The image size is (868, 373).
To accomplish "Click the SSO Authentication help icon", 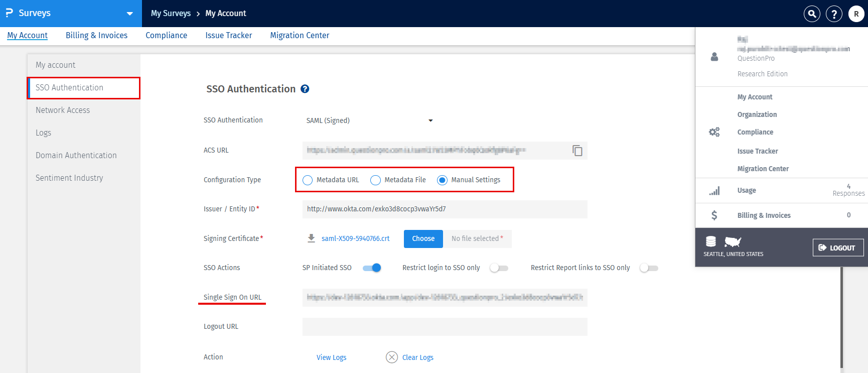I will (305, 89).
